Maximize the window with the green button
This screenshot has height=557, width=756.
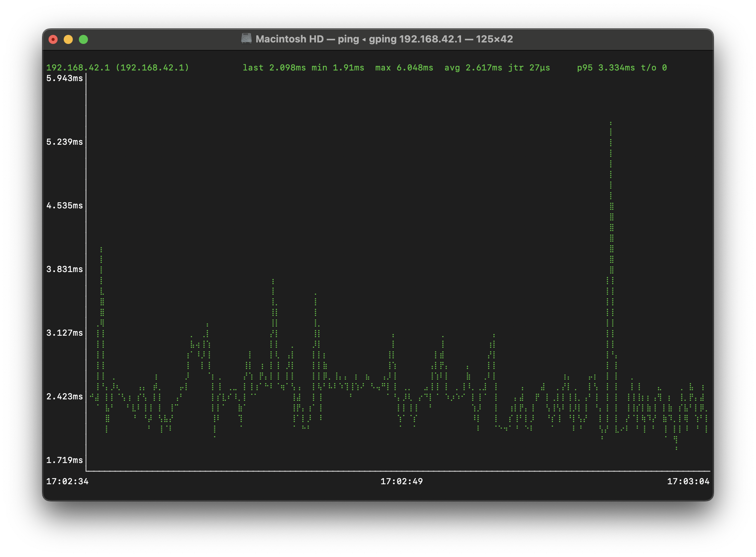click(83, 39)
